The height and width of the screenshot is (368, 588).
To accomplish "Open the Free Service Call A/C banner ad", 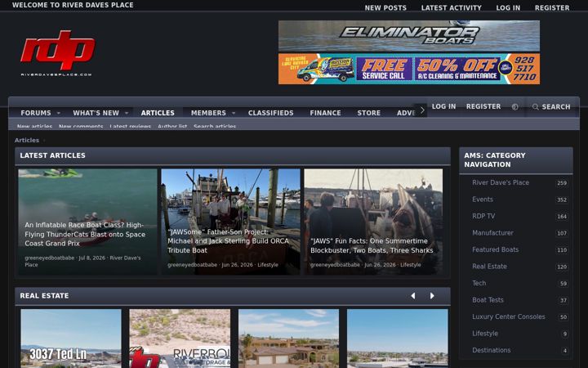I will [x=409, y=69].
